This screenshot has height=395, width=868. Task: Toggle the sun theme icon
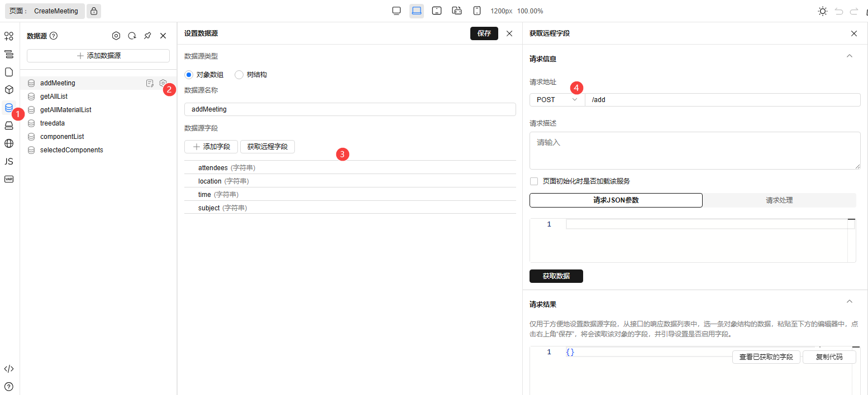point(822,11)
